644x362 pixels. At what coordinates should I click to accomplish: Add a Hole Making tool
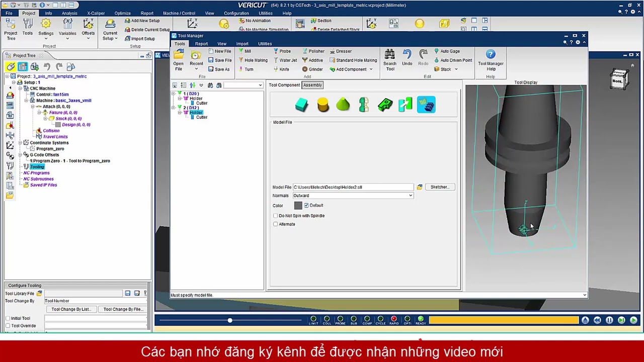pyautogui.click(x=253, y=60)
